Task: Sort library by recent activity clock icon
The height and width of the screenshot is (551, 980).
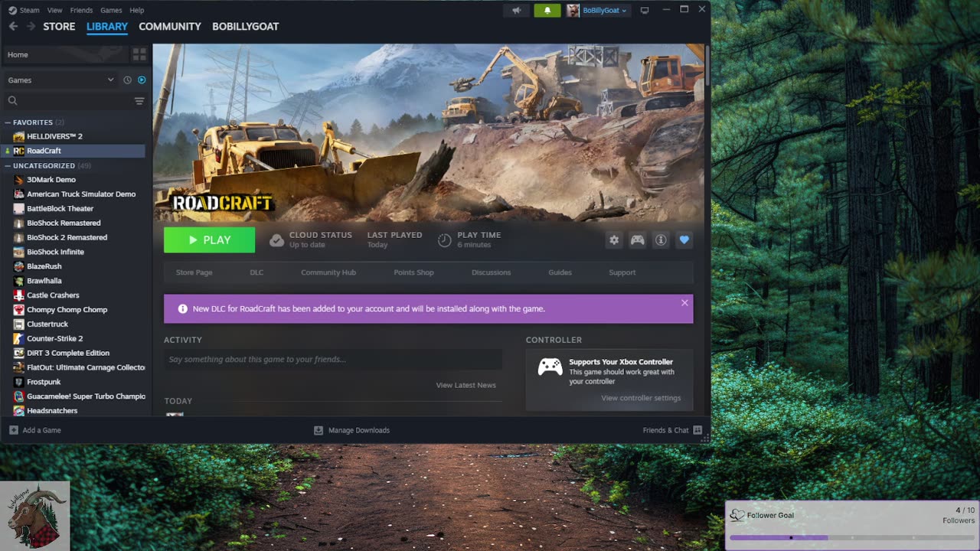Action: (x=128, y=80)
